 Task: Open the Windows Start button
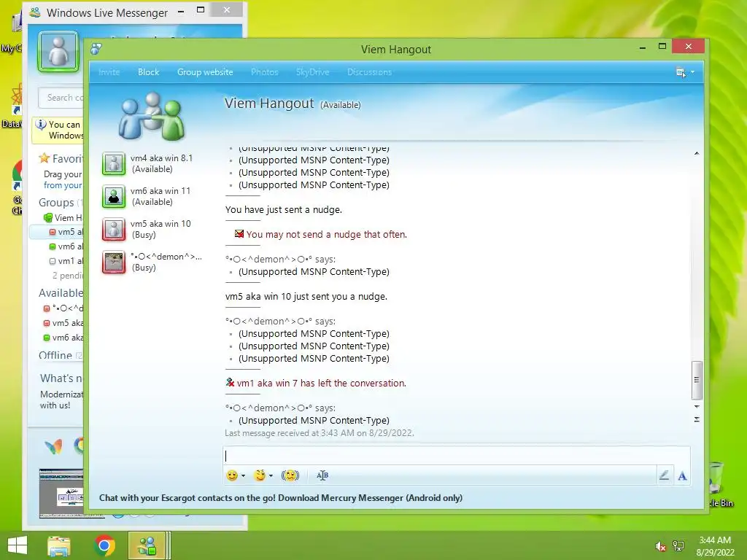point(18,545)
